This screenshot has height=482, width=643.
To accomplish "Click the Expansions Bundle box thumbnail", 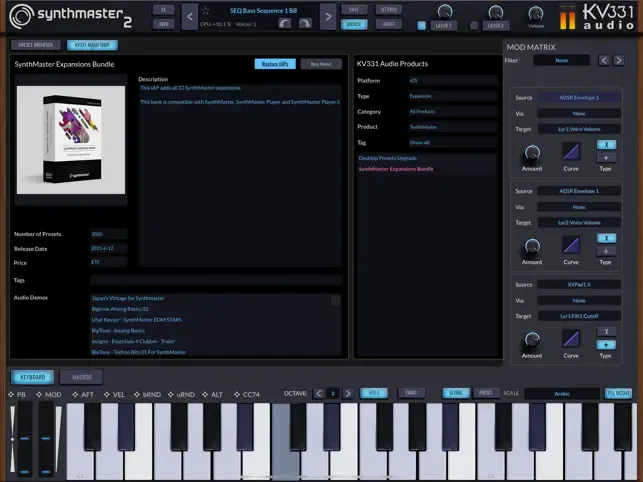I will pyautogui.click(x=71, y=139).
